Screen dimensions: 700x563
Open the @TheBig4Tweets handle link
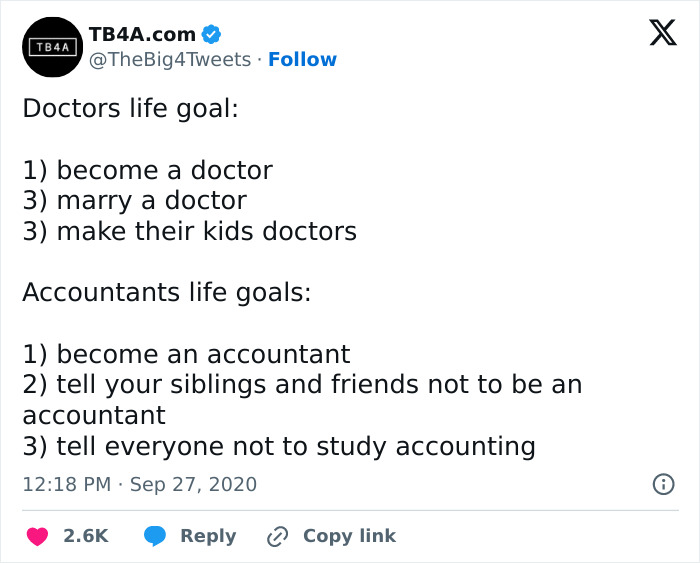pos(170,60)
